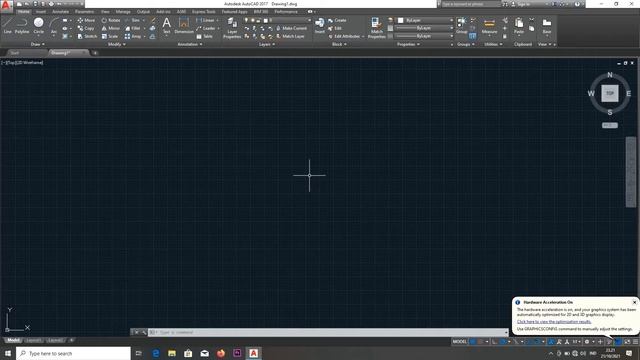Click Create block button
The width and height of the screenshot is (640, 360).
[x=337, y=20]
